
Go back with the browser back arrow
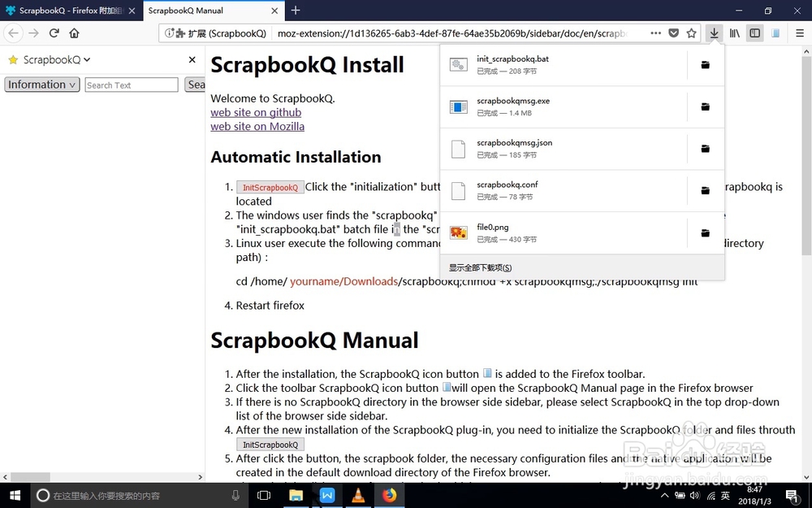(x=14, y=33)
